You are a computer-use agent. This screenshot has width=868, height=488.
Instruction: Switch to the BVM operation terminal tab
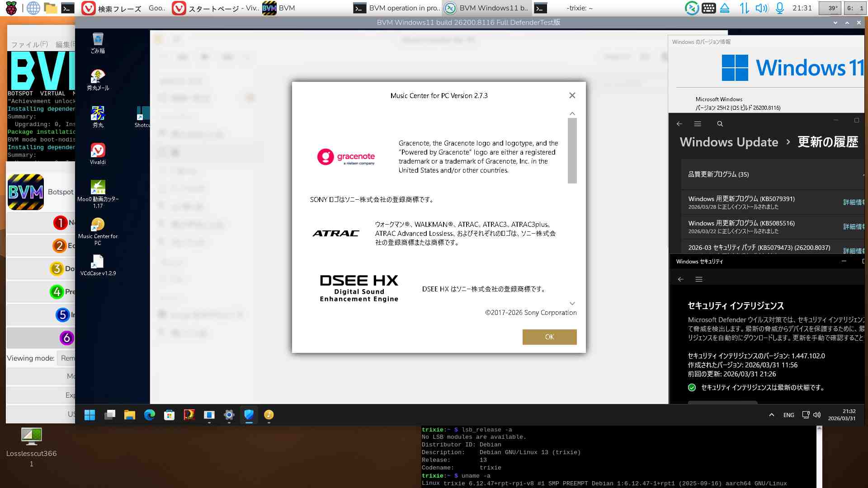396,8
